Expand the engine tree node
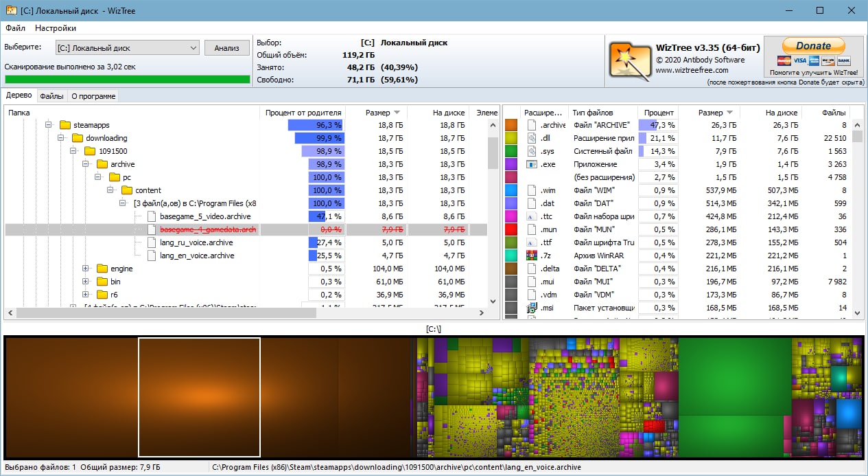Viewport: 868px width, 476px height. pos(86,269)
